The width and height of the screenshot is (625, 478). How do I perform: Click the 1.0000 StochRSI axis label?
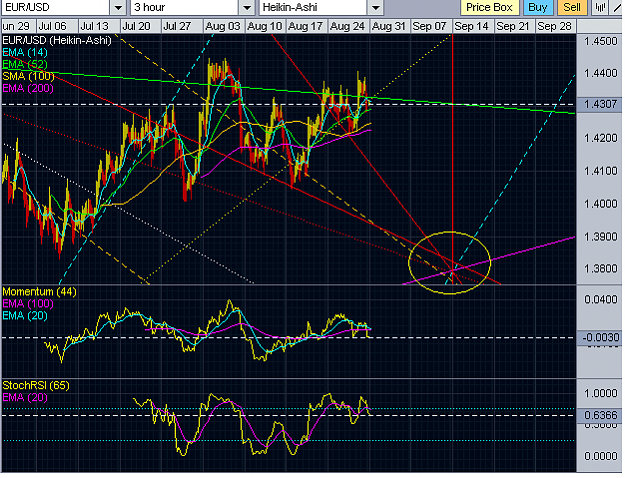[600, 393]
